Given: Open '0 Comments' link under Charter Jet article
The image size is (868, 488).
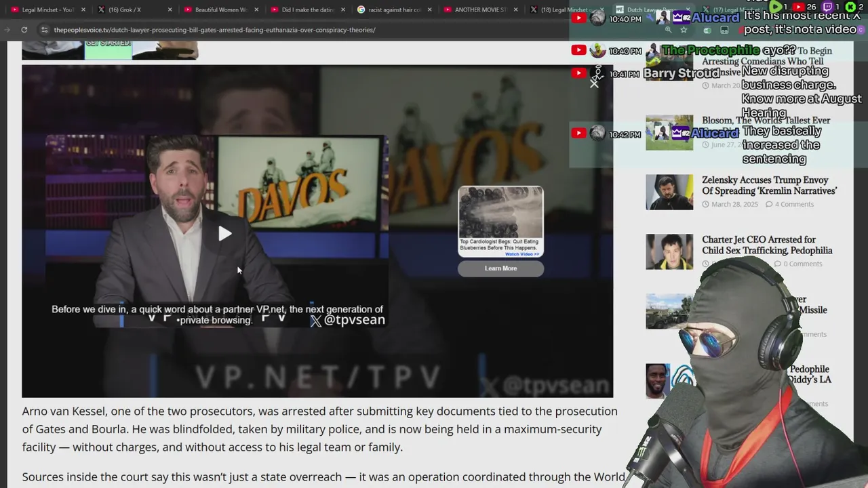Looking at the screenshot, I should click(803, 264).
